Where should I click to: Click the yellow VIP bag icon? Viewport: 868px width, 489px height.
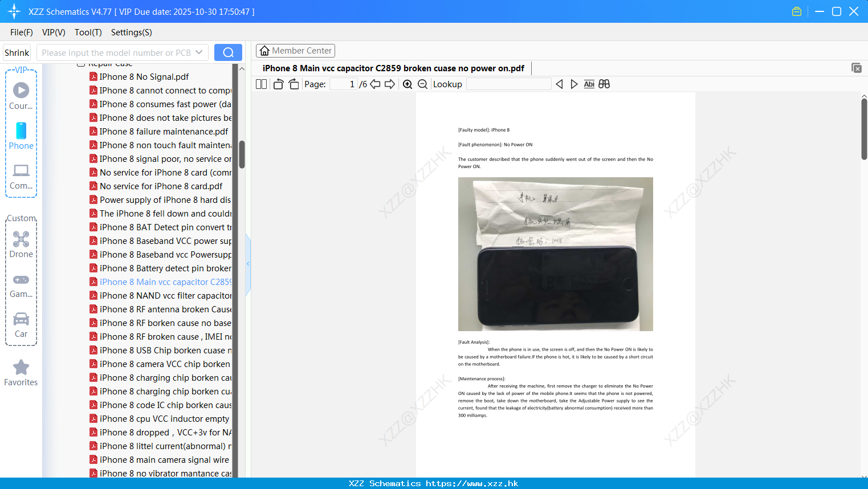(x=797, y=11)
